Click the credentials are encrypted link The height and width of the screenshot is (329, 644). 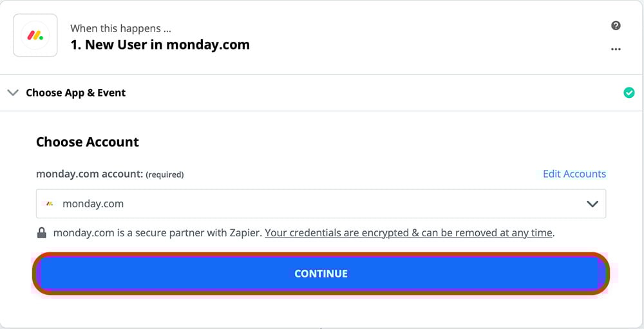point(410,233)
